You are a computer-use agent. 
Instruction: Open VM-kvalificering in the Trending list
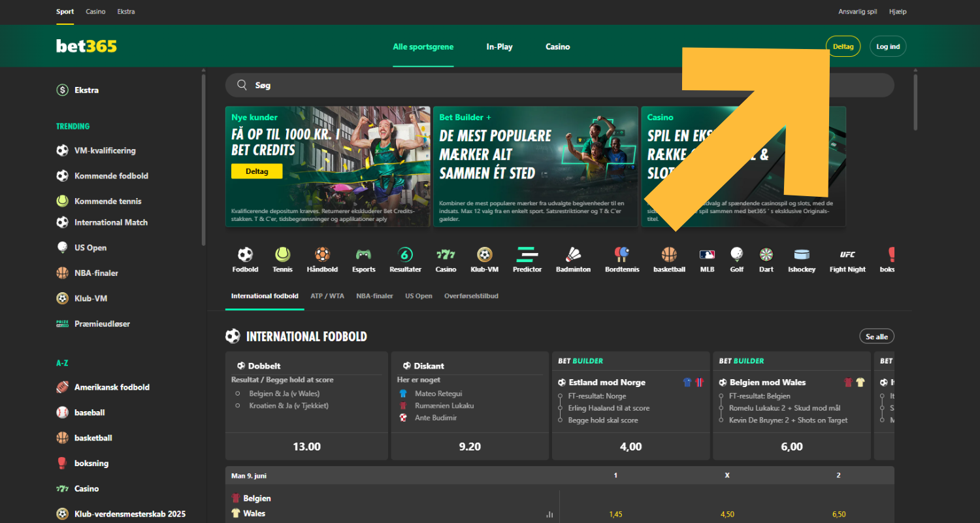point(96,150)
